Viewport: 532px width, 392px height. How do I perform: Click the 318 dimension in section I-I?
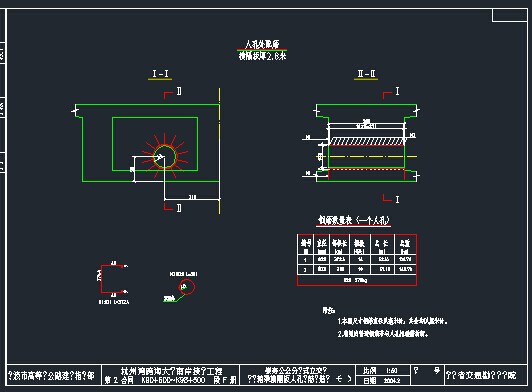[192, 197]
